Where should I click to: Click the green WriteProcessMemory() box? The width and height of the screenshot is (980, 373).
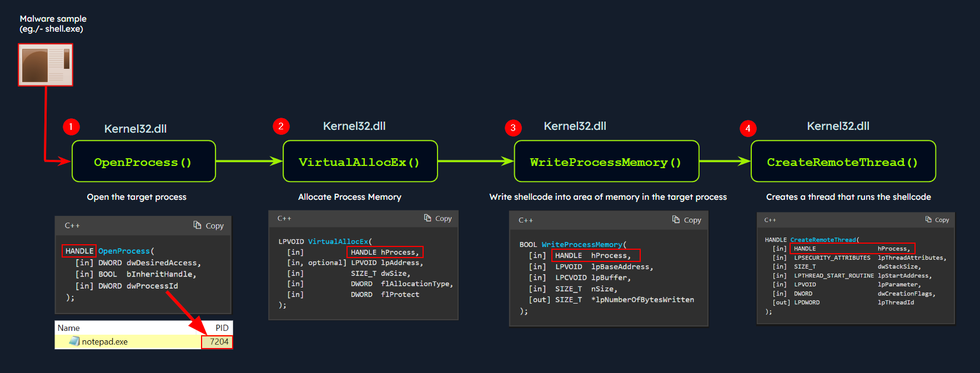click(606, 162)
